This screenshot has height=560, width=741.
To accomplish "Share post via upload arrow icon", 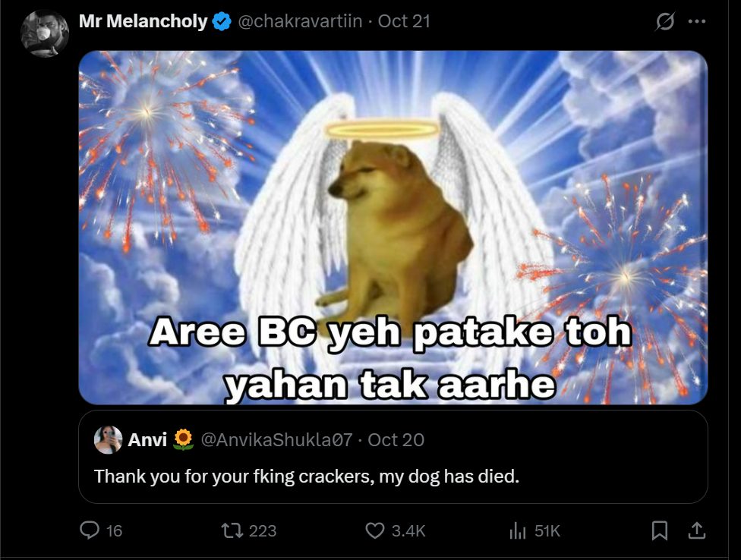I will click(x=696, y=530).
